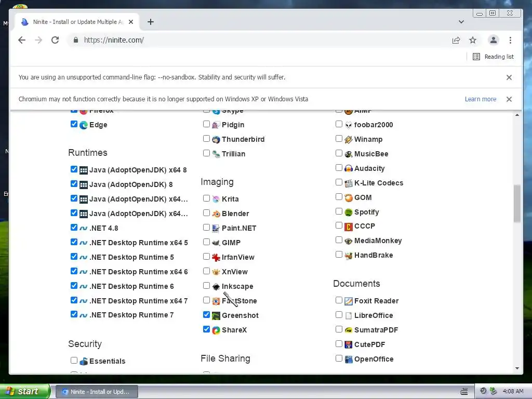
Task: Open the Windows Start menu
Action: (x=25, y=391)
